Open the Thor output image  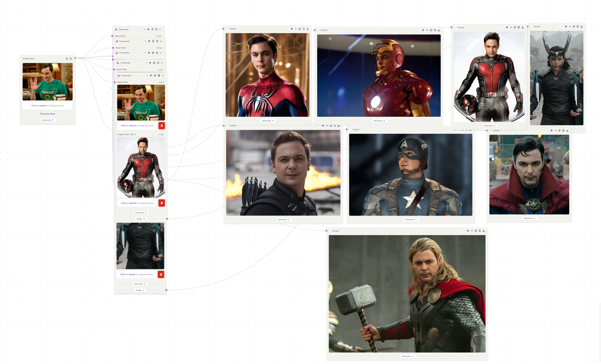tap(407, 294)
